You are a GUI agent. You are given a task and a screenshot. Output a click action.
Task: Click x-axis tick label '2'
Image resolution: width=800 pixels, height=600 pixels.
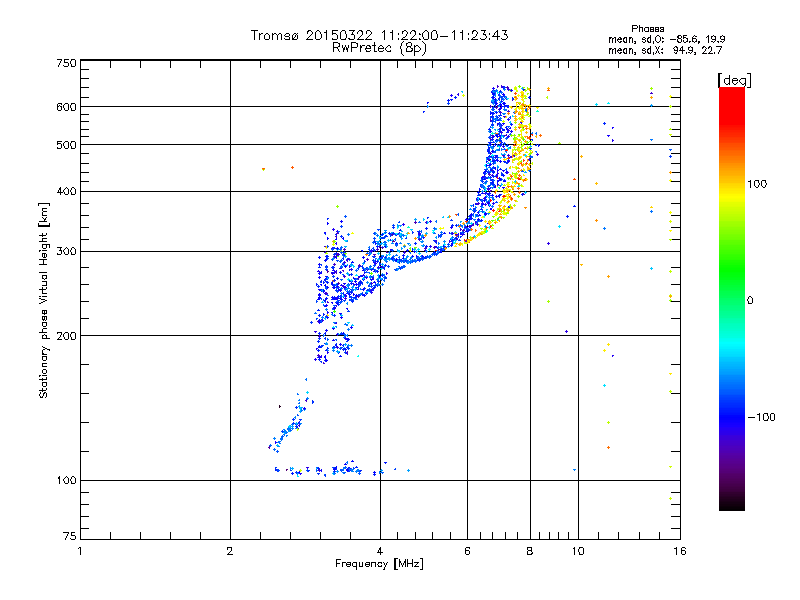pyautogui.click(x=230, y=551)
